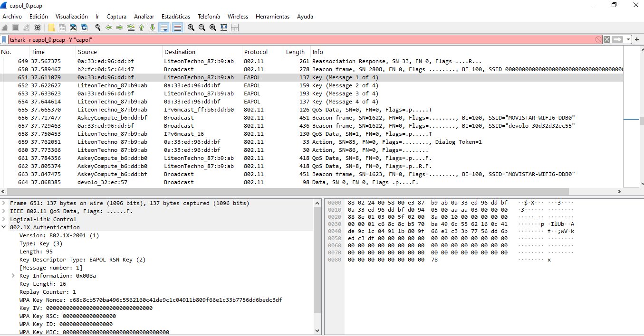Image resolution: width=644 pixels, height=336 pixels.
Task: Toggle automatic scrolling during live capture
Action: tap(164, 28)
